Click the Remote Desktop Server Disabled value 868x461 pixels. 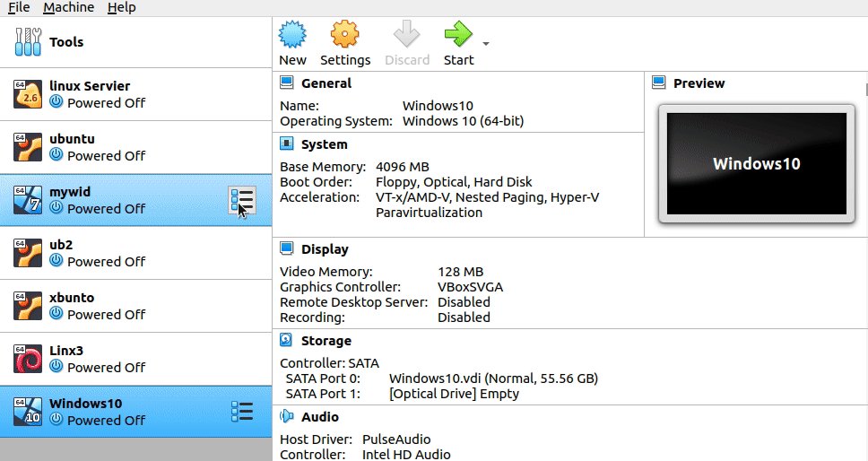tap(464, 302)
